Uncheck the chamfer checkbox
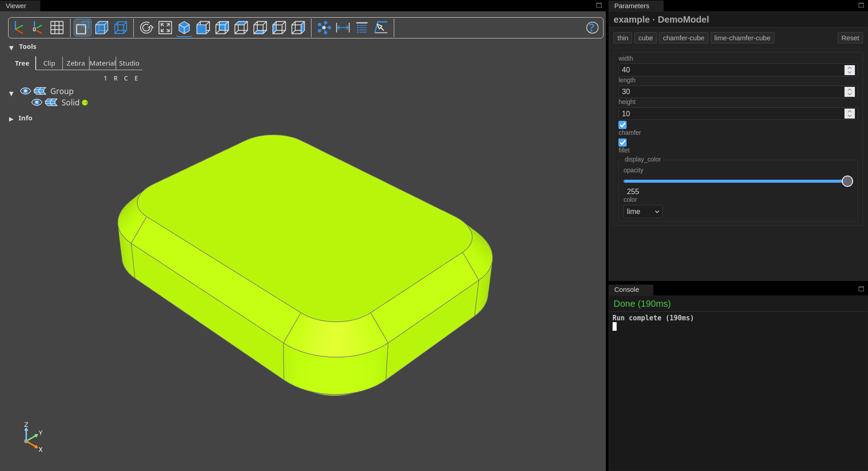The height and width of the screenshot is (471, 868). coord(623,125)
